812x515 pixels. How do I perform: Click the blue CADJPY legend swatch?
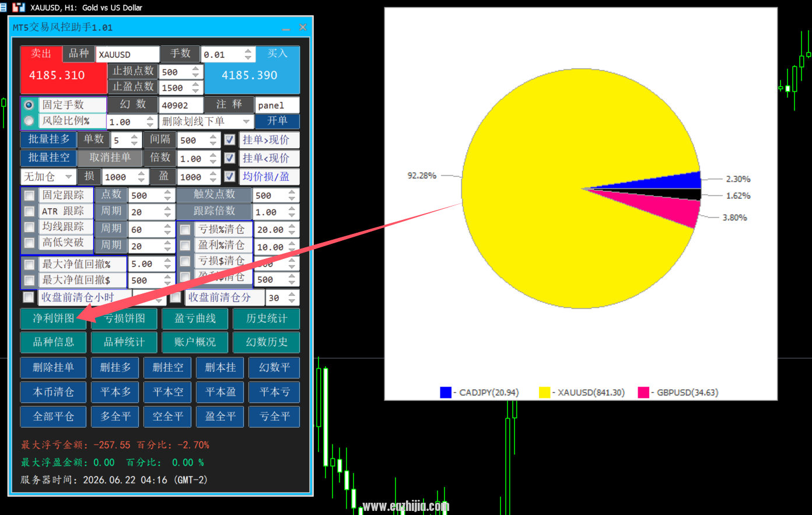tap(446, 393)
